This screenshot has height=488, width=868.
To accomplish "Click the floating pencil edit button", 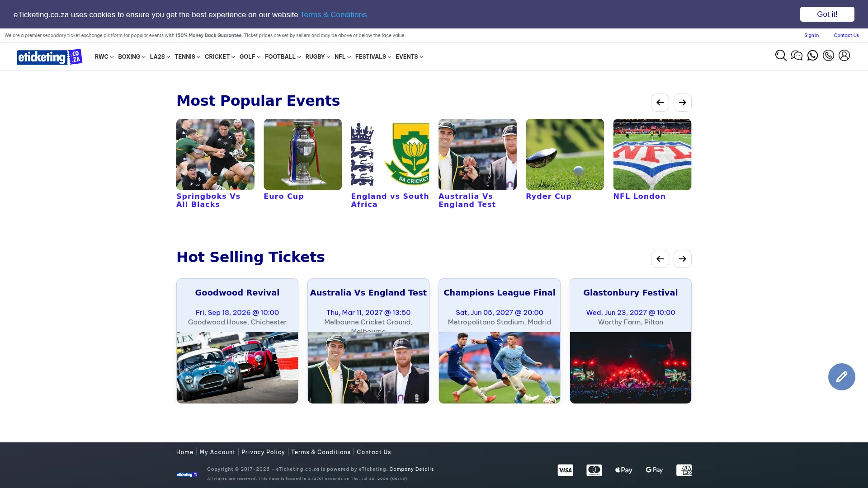I will click(x=841, y=377).
